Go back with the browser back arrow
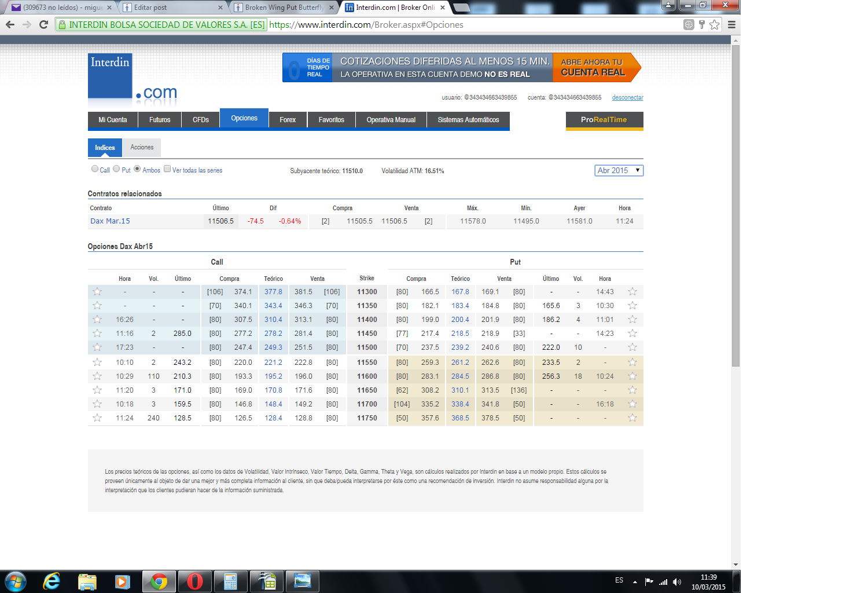This screenshot has width=868, height=593. tap(10, 24)
